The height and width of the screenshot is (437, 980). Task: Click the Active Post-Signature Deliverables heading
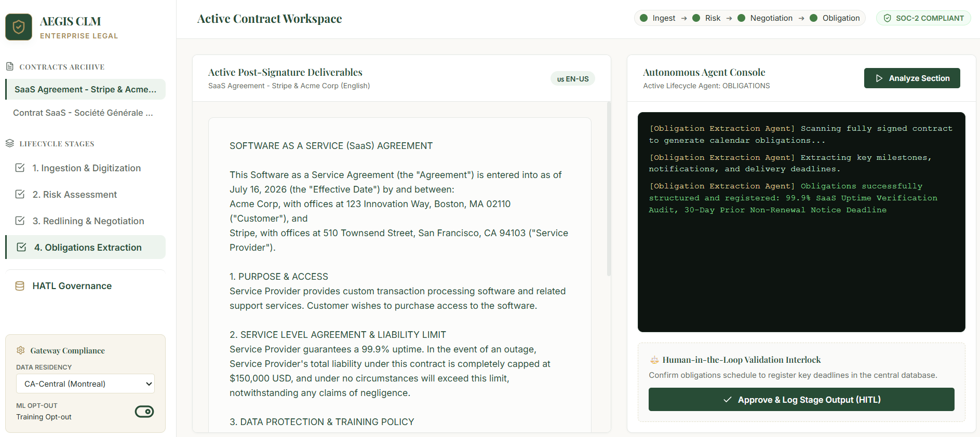point(285,72)
